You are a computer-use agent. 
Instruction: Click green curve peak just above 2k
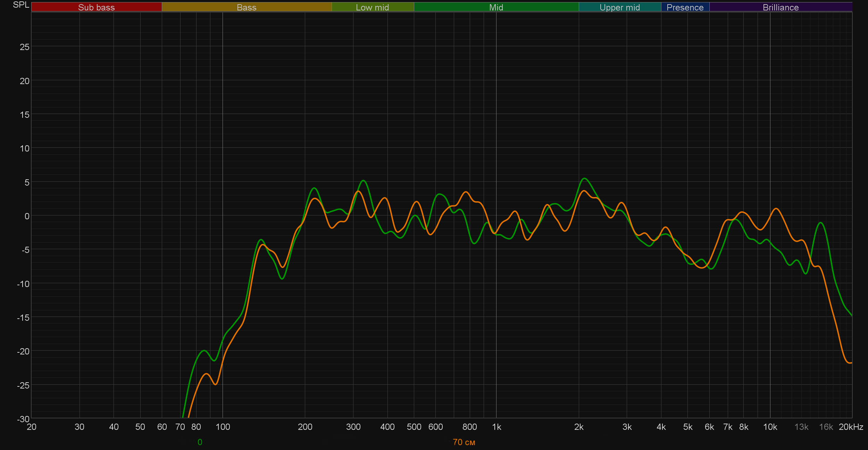585,178
